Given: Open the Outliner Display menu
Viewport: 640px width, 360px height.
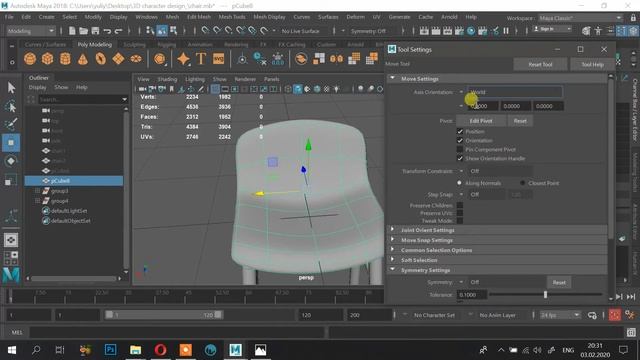Looking at the screenshot, I should pyautogui.click(x=38, y=87).
